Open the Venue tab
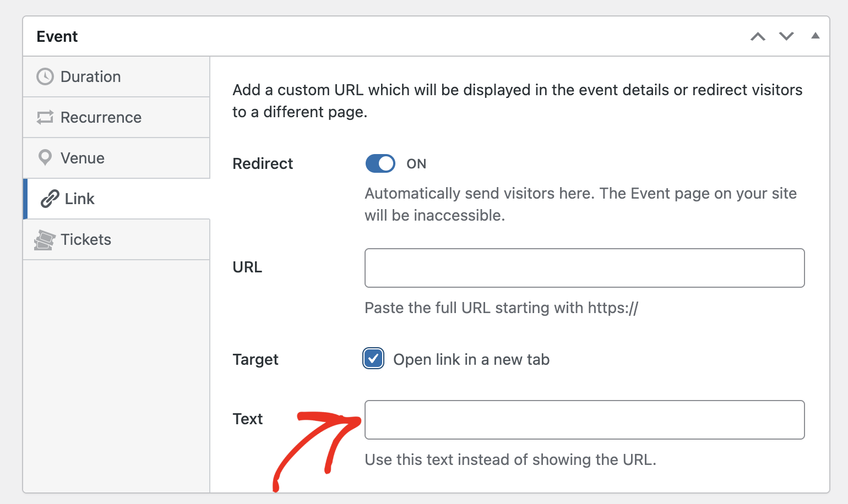Screen dimensions: 848x504 (116, 158)
